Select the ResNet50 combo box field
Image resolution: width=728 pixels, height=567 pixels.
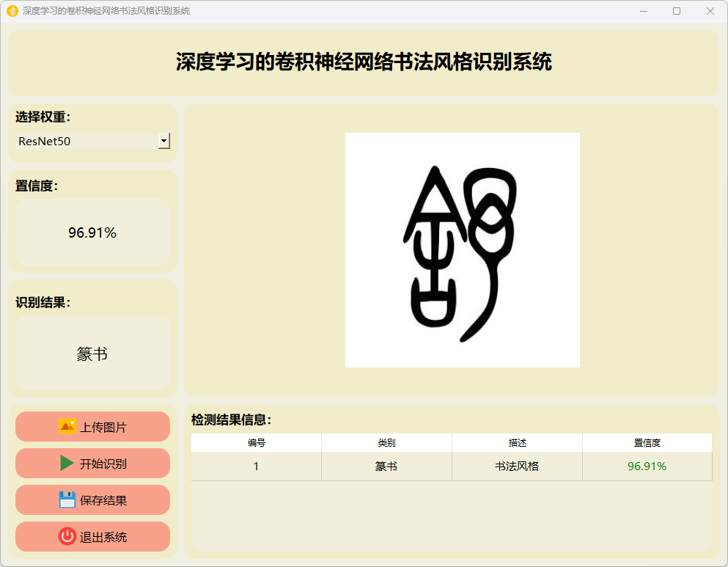click(87, 141)
